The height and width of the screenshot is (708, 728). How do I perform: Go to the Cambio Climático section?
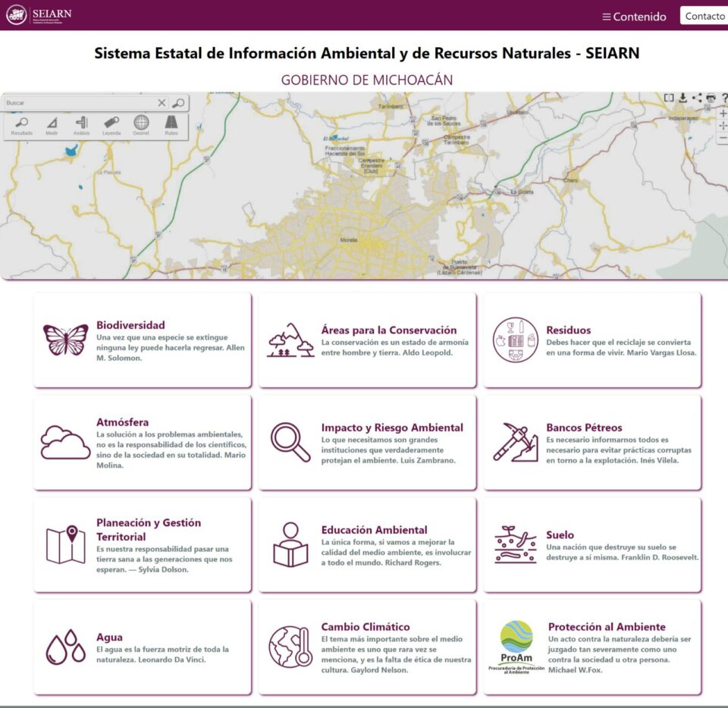367,647
